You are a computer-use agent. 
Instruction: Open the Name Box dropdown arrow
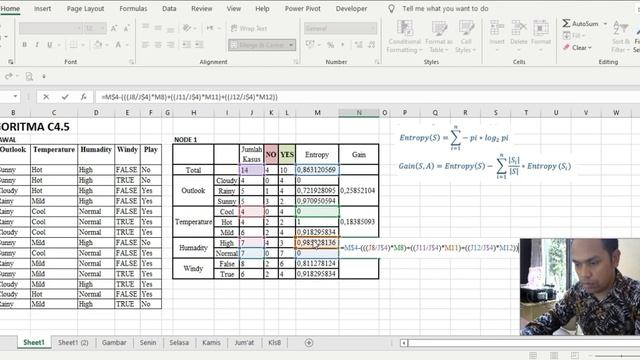tap(15, 97)
